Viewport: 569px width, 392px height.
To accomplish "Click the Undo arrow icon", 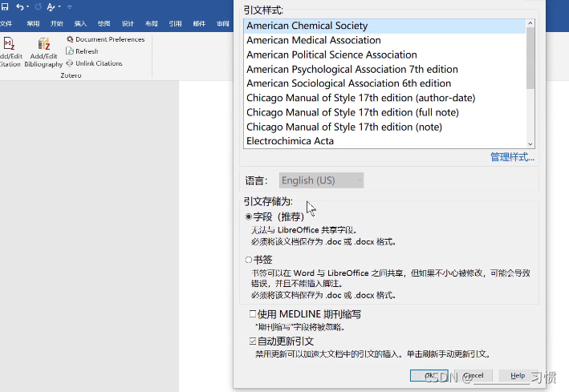I will click(x=19, y=6).
